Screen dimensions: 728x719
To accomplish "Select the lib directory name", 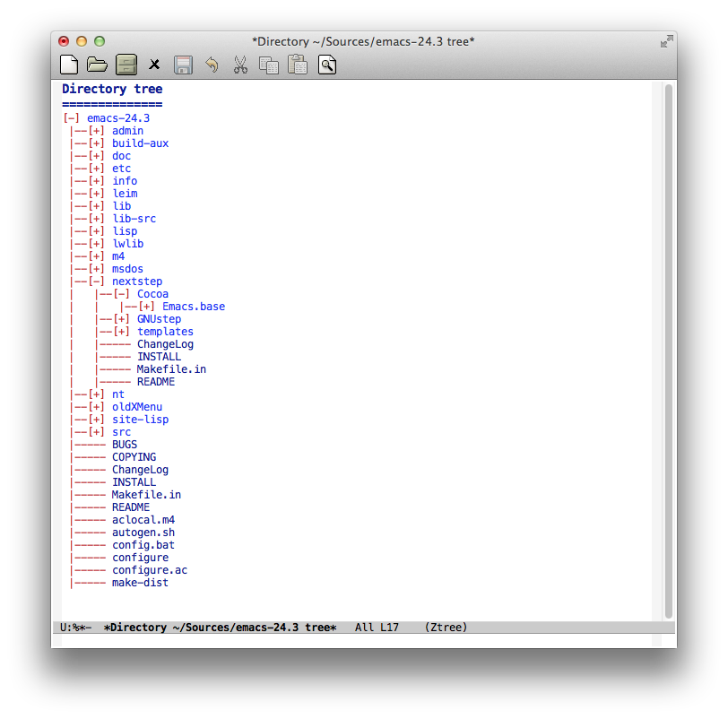I will (122, 206).
